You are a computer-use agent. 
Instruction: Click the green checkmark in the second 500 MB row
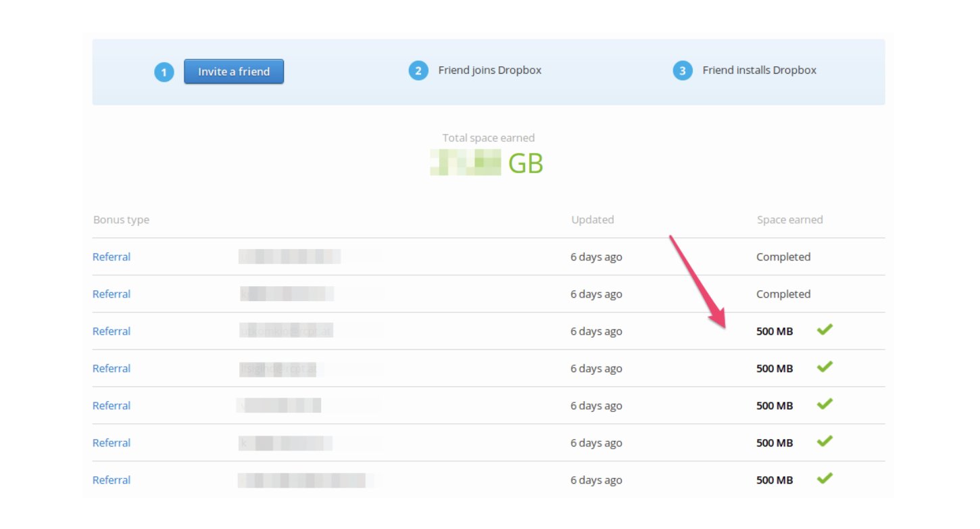[825, 367]
